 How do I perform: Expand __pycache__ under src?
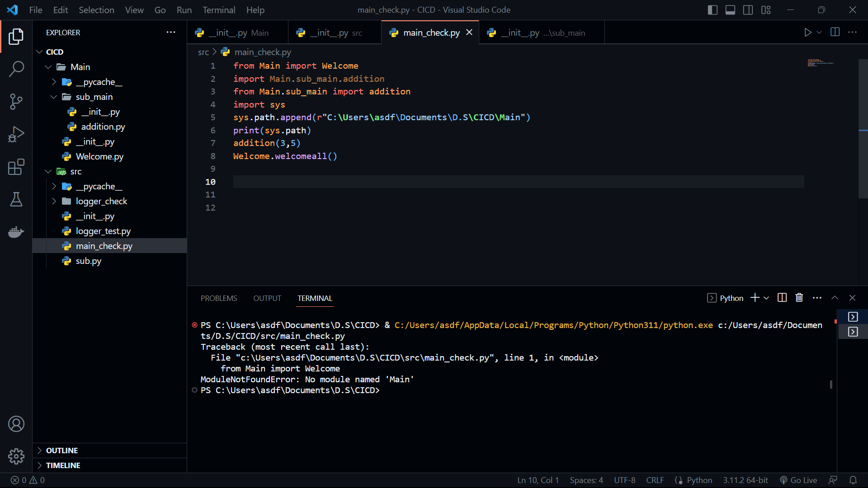click(54, 186)
